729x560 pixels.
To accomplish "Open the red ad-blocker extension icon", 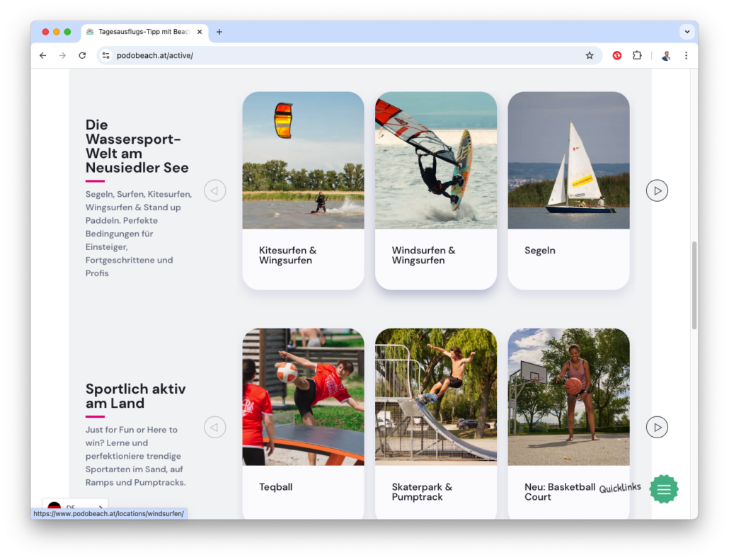I will (x=617, y=55).
